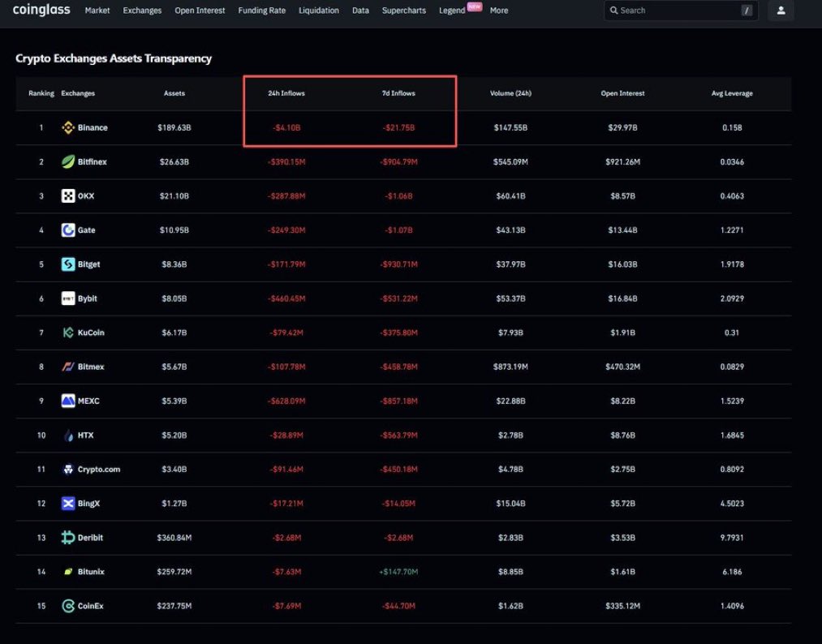Click the Bitfinex leaf logo
This screenshot has height=644, width=822.
[x=68, y=162]
